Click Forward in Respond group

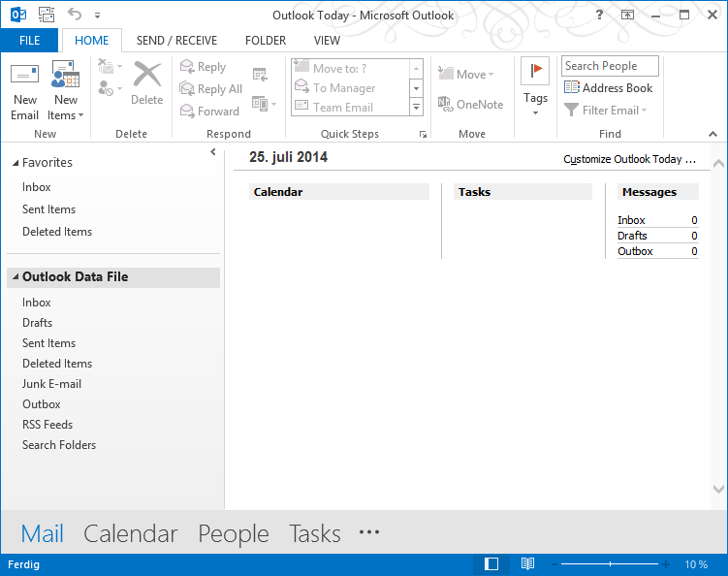[209, 111]
